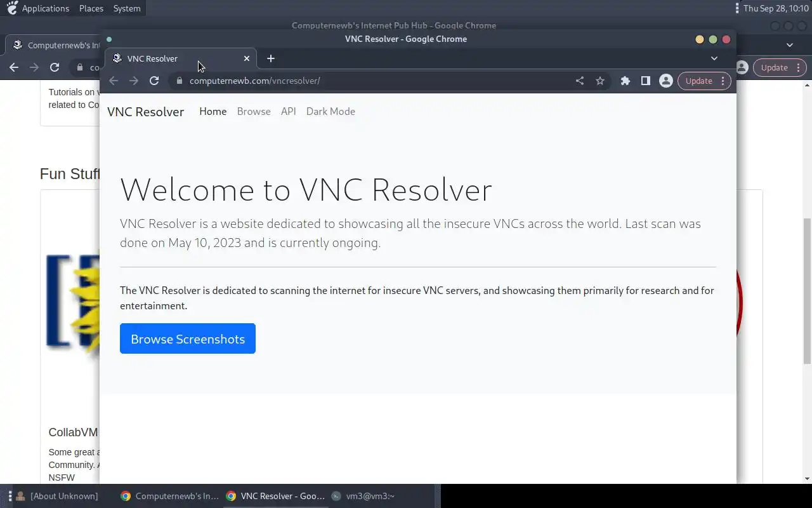Screen dimensions: 812x508
Task: Click the GNOME foot logo icon
Action: click(11, 8)
